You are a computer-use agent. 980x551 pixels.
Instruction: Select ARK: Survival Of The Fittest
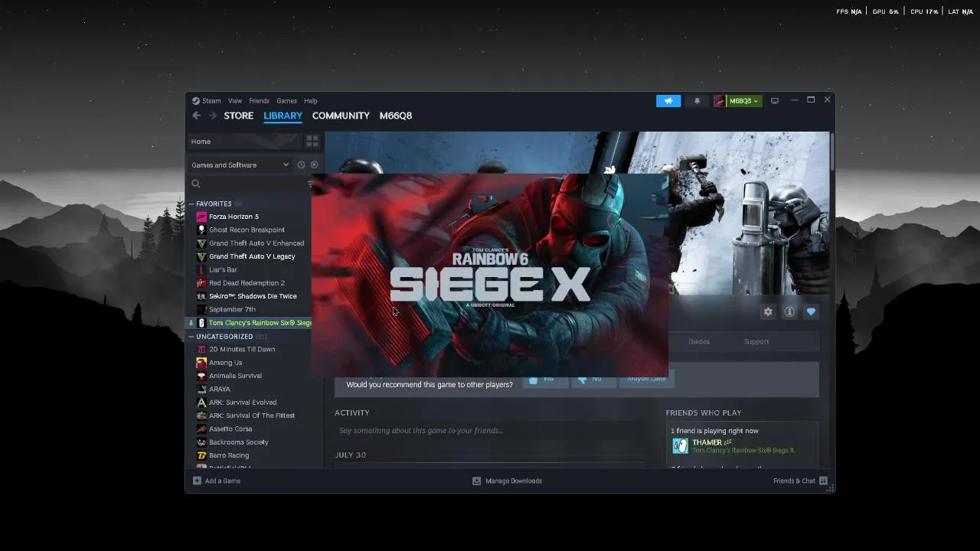pyautogui.click(x=252, y=416)
